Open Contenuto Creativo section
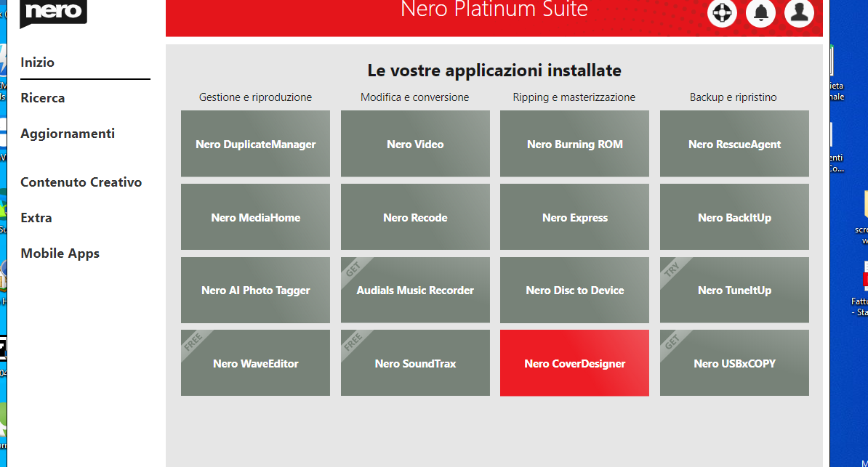Image resolution: width=868 pixels, height=467 pixels. [81, 182]
